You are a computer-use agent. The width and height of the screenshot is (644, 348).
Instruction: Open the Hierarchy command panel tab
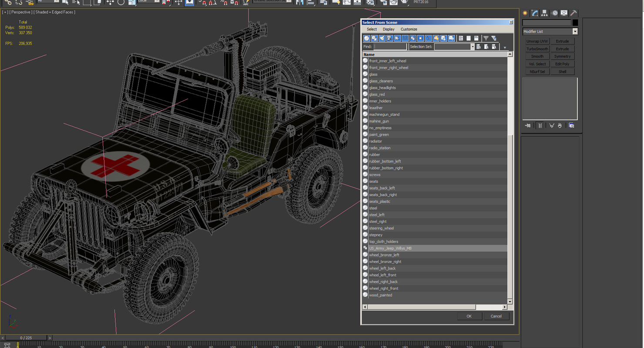click(x=544, y=13)
